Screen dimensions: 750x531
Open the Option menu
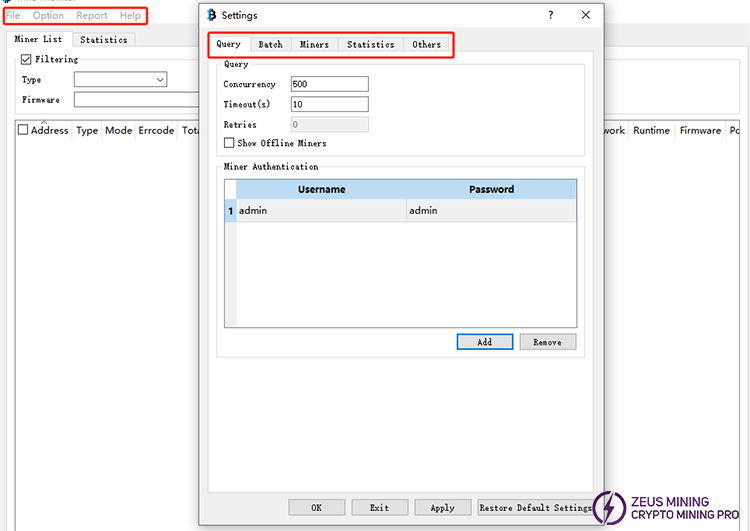[x=48, y=16]
